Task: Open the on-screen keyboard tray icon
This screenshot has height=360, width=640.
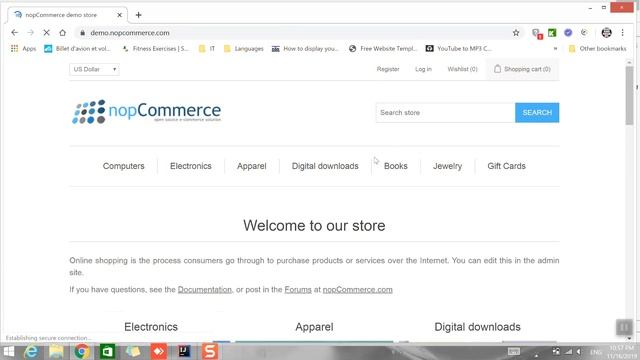Action: point(514,351)
